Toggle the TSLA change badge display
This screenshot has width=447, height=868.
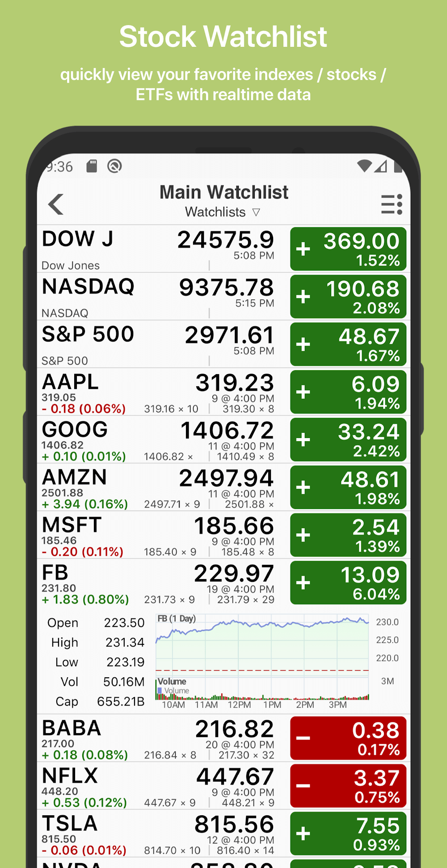(348, 833)
